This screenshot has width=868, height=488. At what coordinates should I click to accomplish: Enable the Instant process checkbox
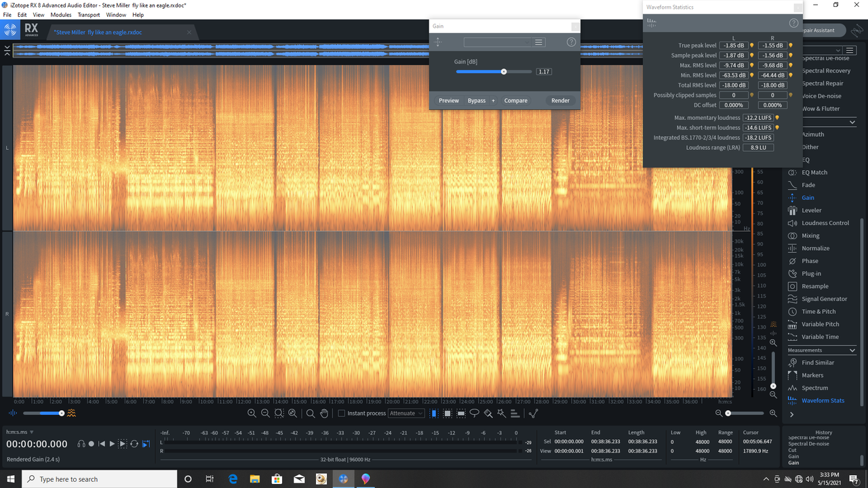click(x=341, y=413)
